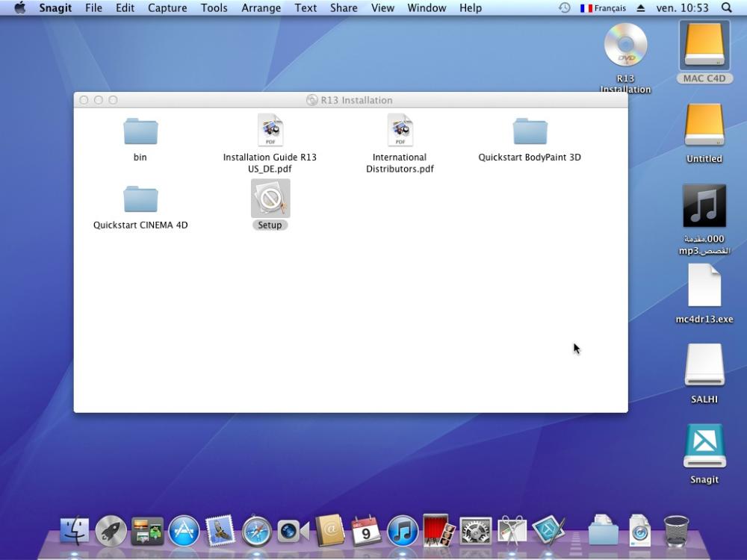Select Installation Guide R13 US_DE.pdf icon
Image resolution: width=747 pixels, height=560 pixels.
click(270, 130)
